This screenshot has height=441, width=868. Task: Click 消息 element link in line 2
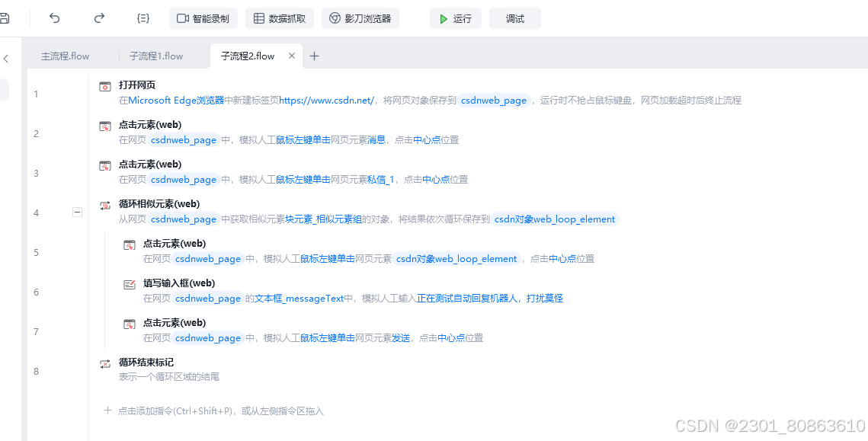pyautogui.click(x=376, y=140)
